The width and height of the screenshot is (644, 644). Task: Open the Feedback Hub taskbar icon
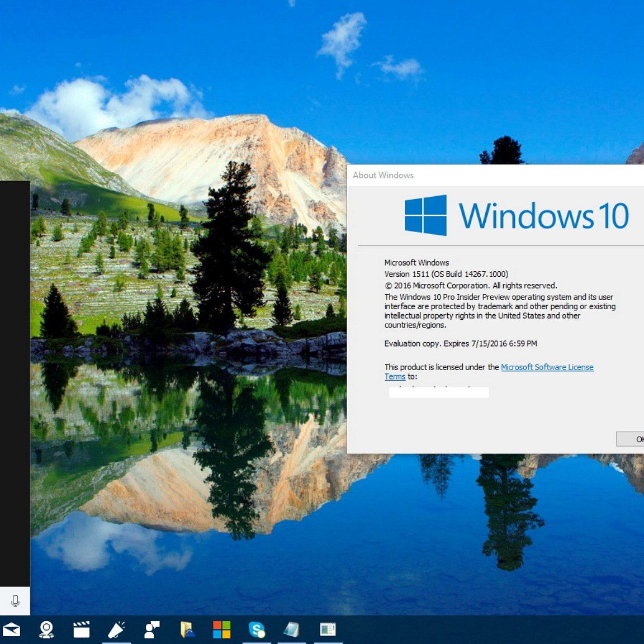pyautogui.click(x=151, y=629)
